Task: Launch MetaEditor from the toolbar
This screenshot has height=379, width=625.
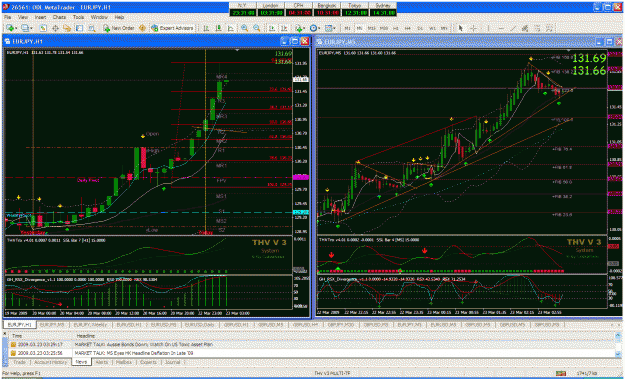Action: pos(142,28)
